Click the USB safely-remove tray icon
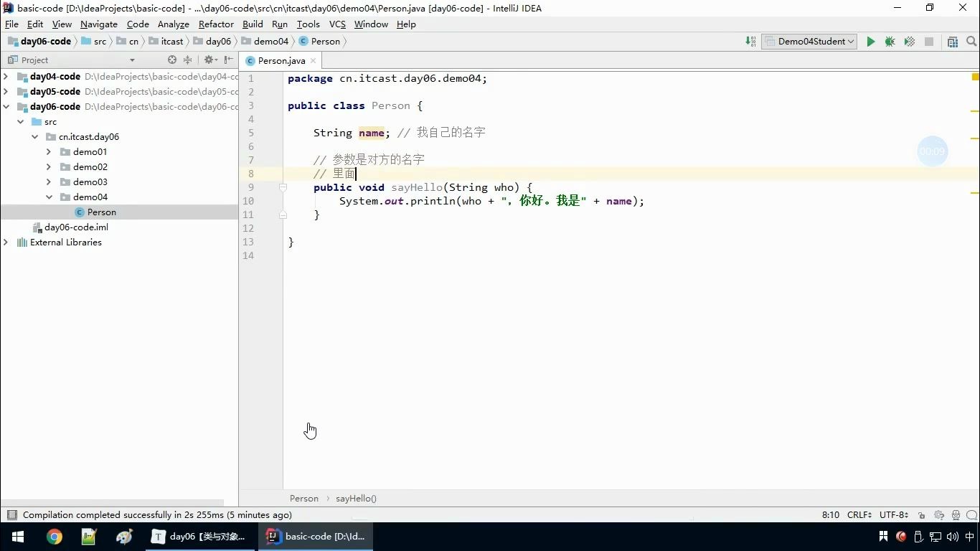The width and height of the screenshot is (980, 551). [x=919, y=537]
